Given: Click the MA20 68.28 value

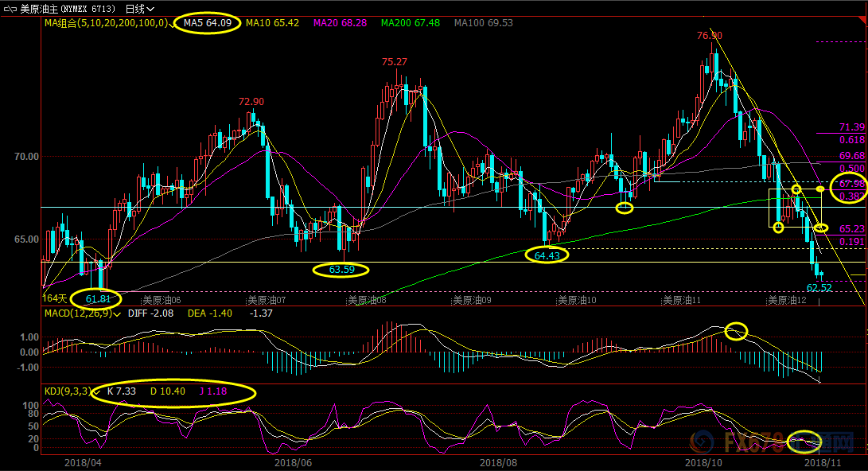Looking at the screenshot, I should click(x=340, y=23).
